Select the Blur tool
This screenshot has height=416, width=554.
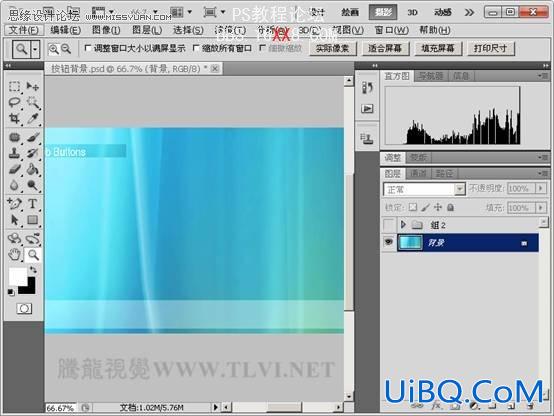14,185
